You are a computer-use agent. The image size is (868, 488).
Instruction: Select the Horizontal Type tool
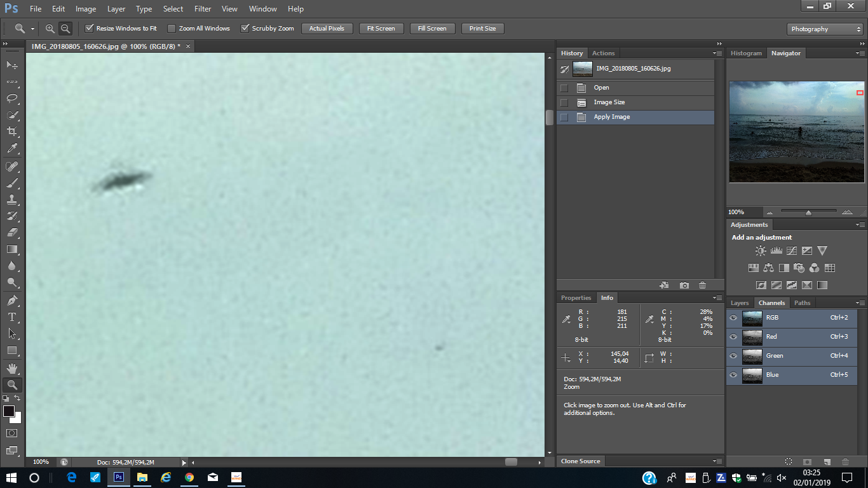pos(11,316)
